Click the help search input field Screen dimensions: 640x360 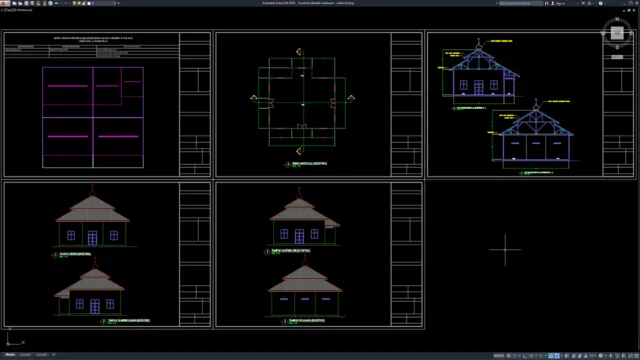(x=521, y=3)
